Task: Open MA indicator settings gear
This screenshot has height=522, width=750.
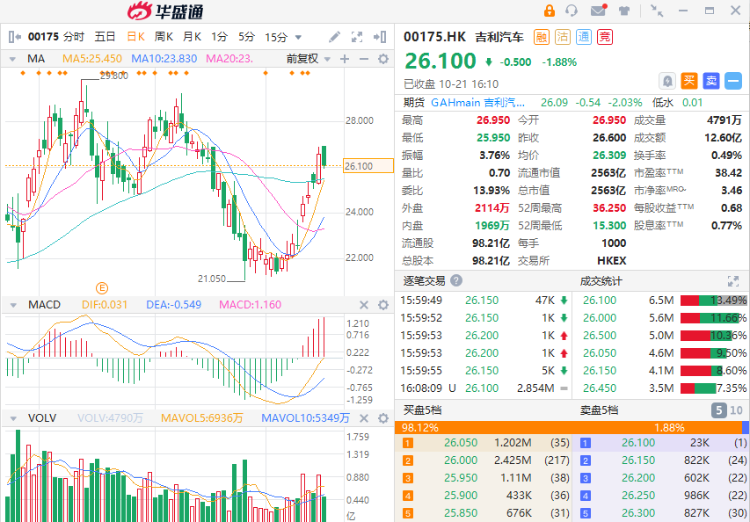Action: (383, 59)
